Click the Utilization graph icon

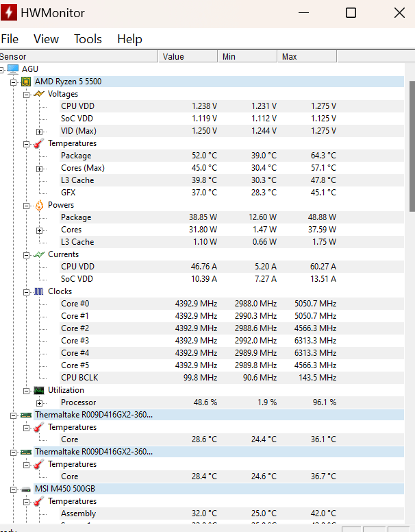pyautogui.click(x=39, y=391)
